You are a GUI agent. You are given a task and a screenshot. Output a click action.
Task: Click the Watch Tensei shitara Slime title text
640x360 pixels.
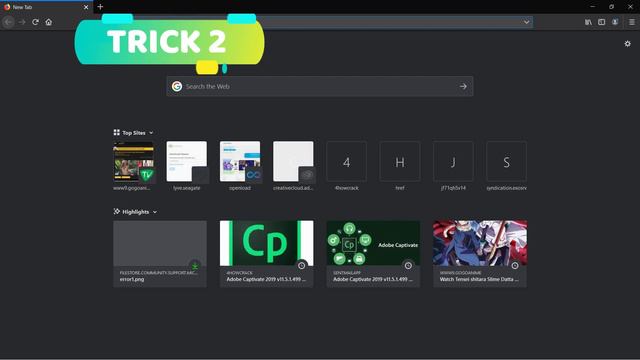(x=479, y=280)
